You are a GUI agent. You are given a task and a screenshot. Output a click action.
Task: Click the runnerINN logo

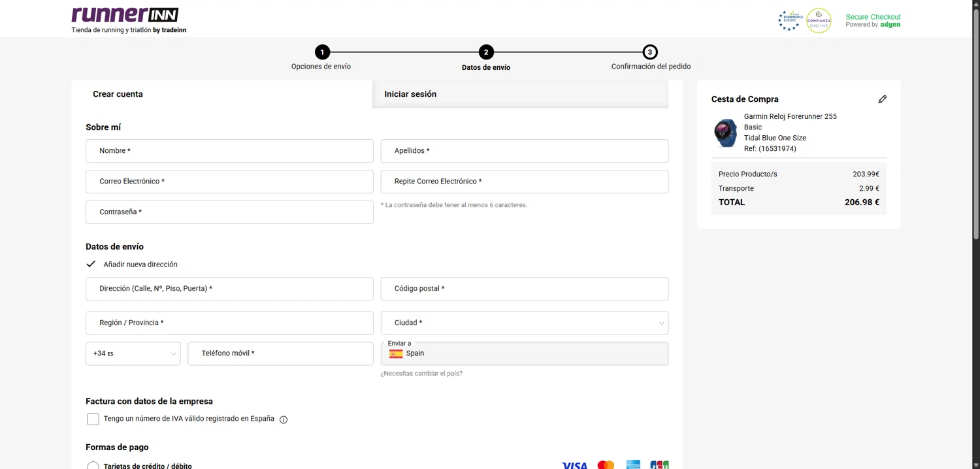[x=125, y=15]
